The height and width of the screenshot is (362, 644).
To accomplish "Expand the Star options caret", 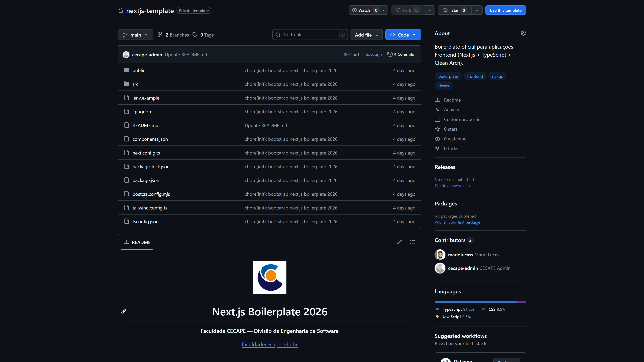I will (x=477, y=10).
